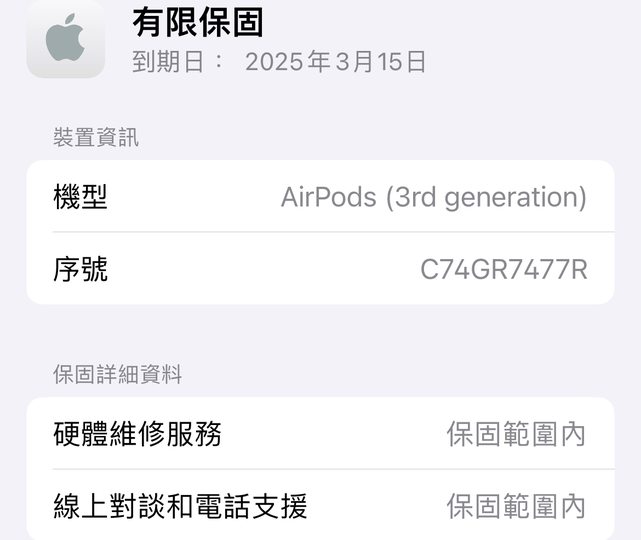The image size is (641, 540).
Task: Tap the AirPods (3rd generation) value
Action: pos(434,197)
